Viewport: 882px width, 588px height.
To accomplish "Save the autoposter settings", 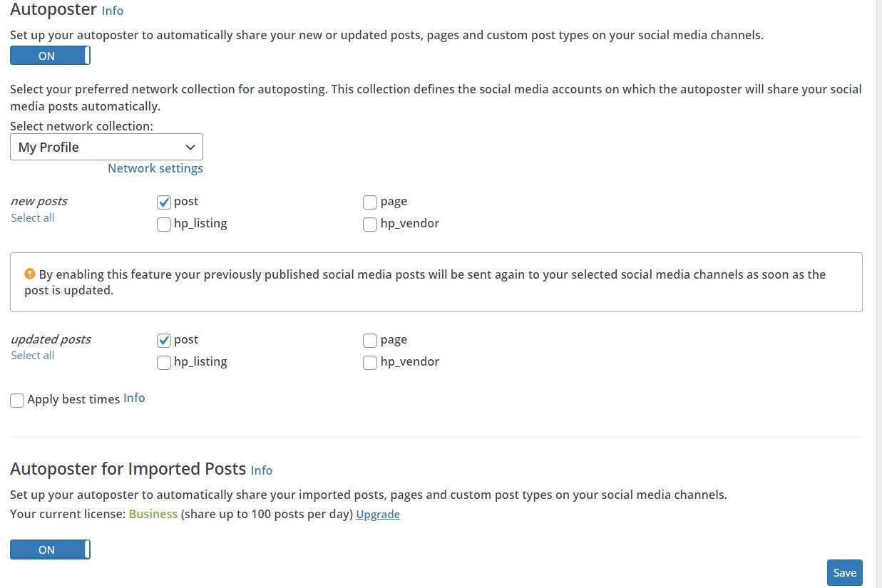I will coord(845,572).
